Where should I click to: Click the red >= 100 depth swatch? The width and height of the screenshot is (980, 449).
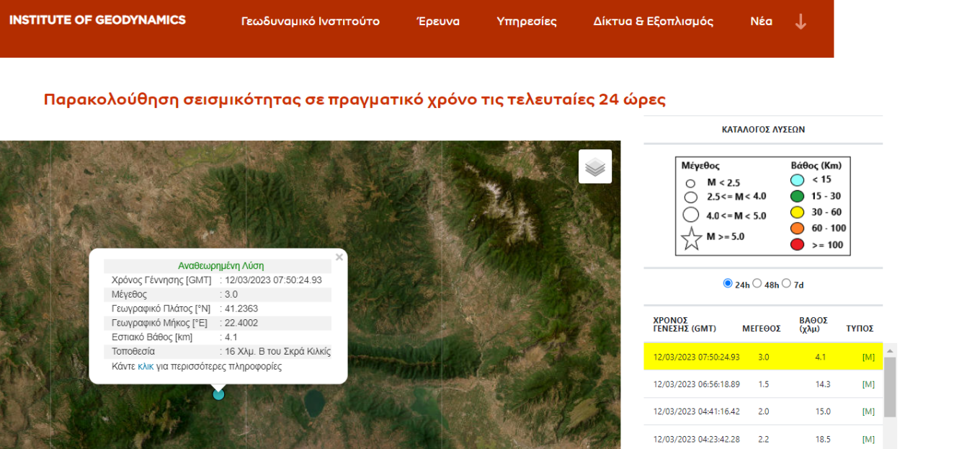click(798, 245)
